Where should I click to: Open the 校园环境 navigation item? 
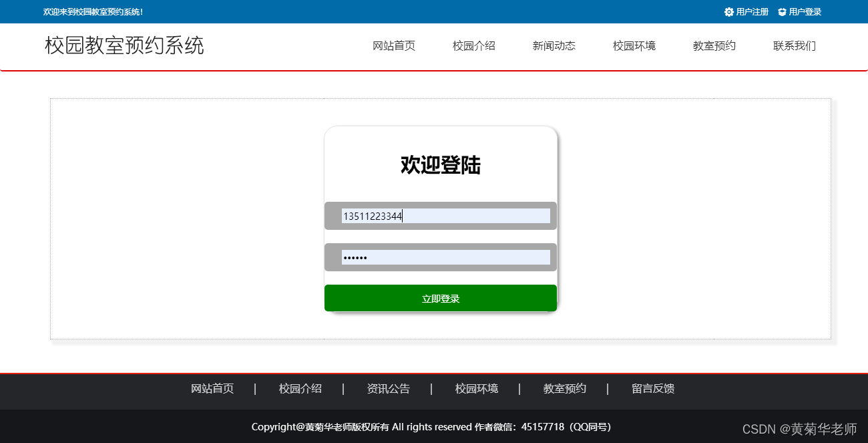(x=633, y=45)
